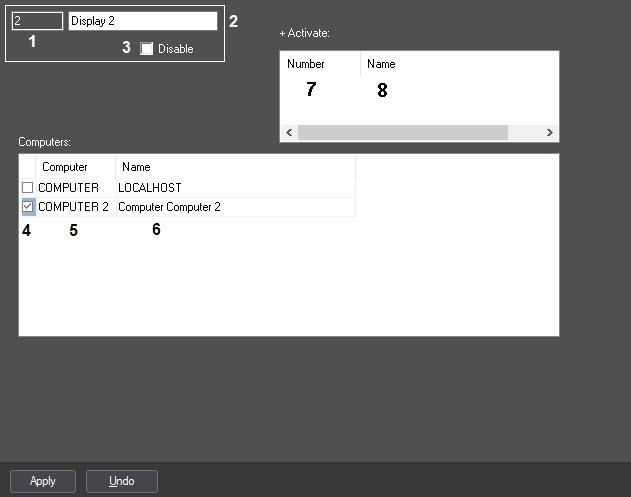
Task: Tick the Disable checkbox
Action: (146, 49)
